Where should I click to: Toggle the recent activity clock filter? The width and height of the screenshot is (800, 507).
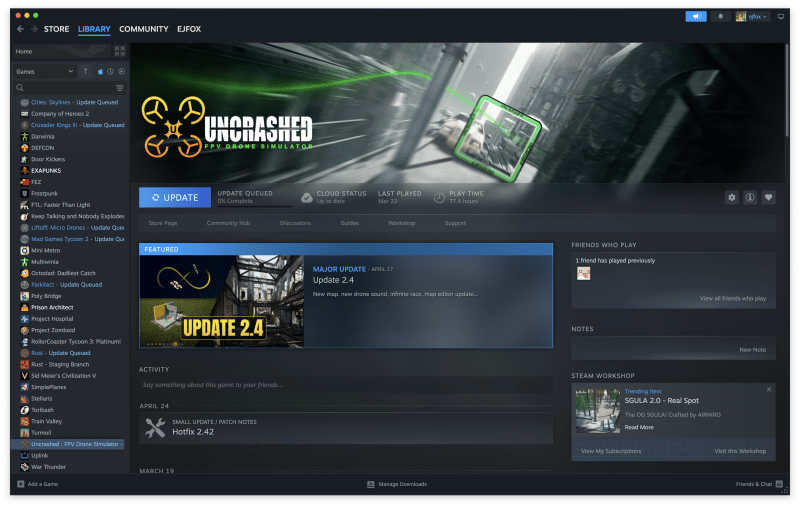coord(110,71)
